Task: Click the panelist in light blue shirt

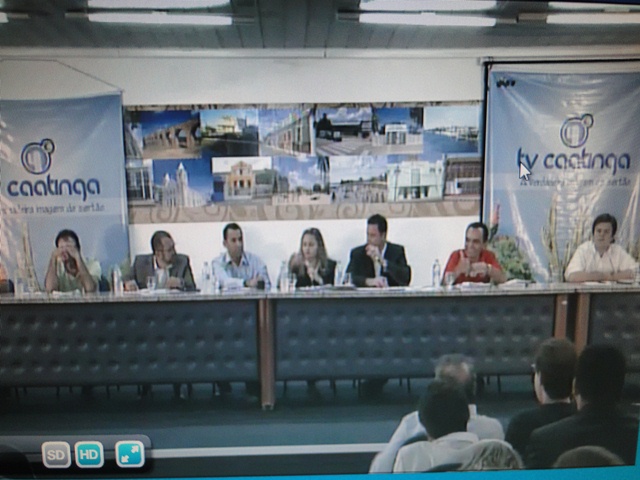Action: [x=236, y=258]
